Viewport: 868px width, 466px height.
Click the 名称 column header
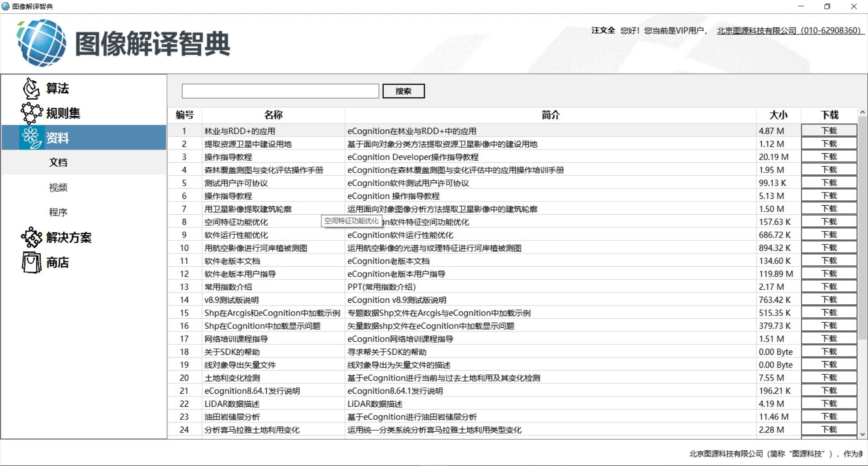point(273,115)
